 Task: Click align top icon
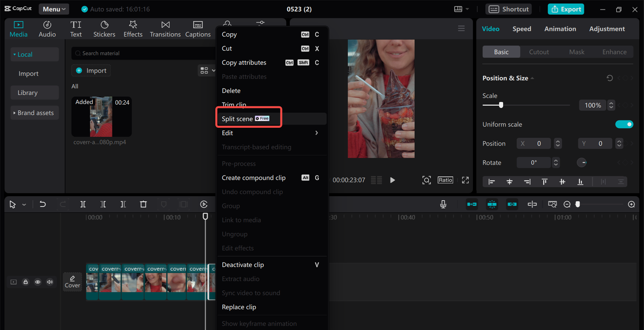click(x=544, y=182)
